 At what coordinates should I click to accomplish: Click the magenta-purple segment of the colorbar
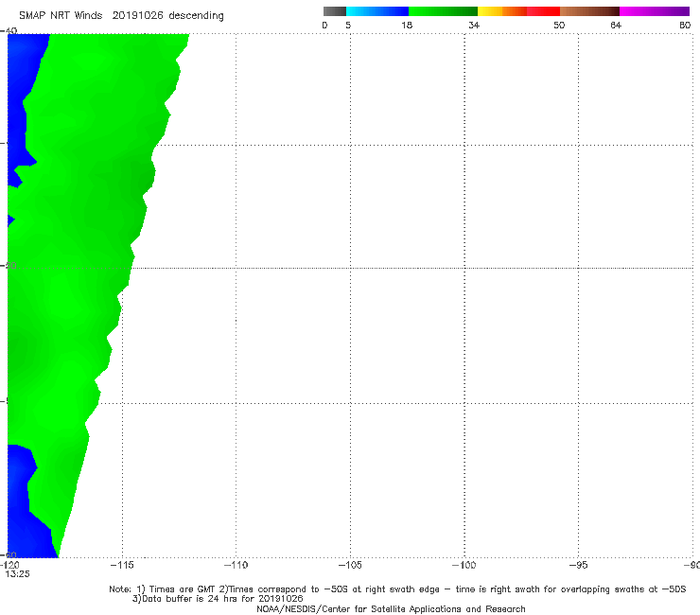pyautogui.click(x=655, y=11)
